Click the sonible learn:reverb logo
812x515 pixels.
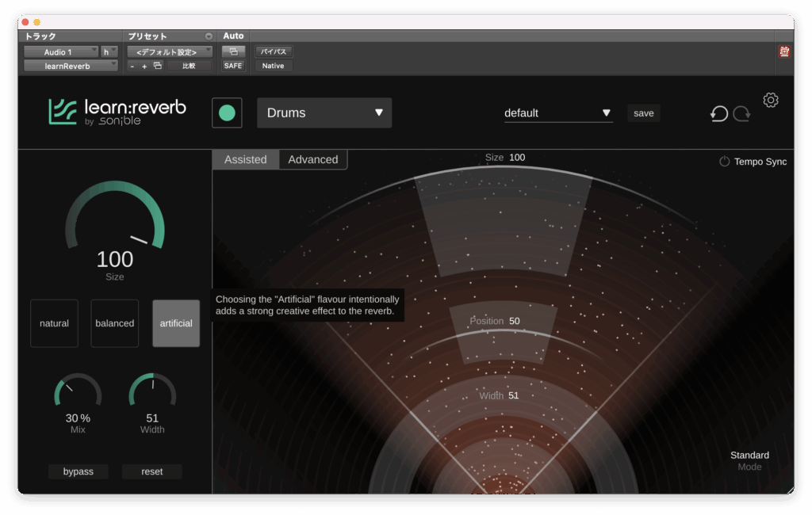point(117,113)
